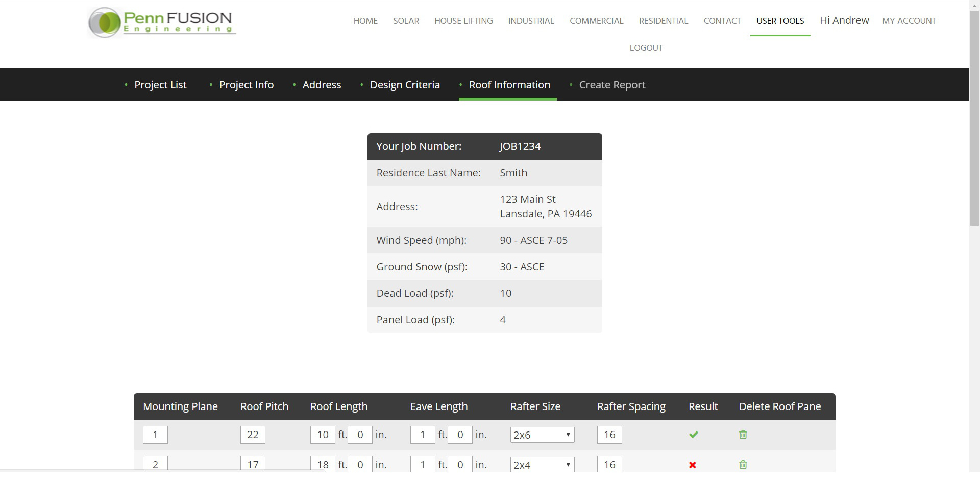Navigate to the HOUSE LIFTING page
The height and width of the screenshot is (483, 980).
click(x=463, y=21)
